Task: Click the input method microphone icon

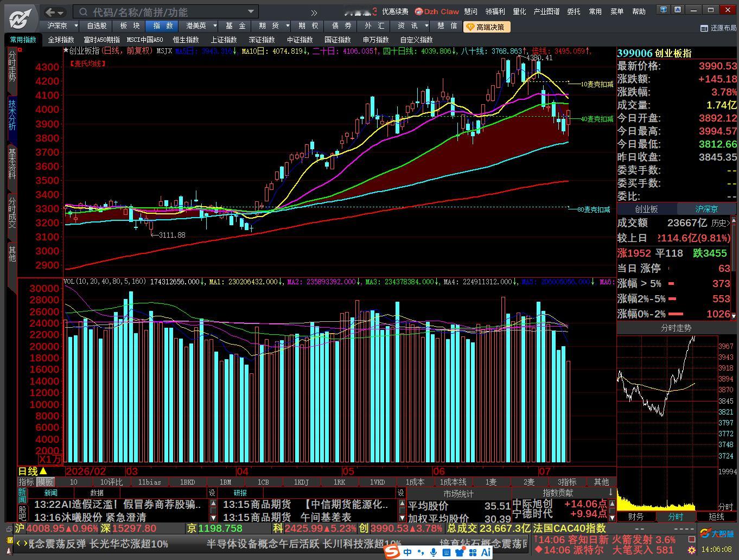Action: click(x=434, y=552)
